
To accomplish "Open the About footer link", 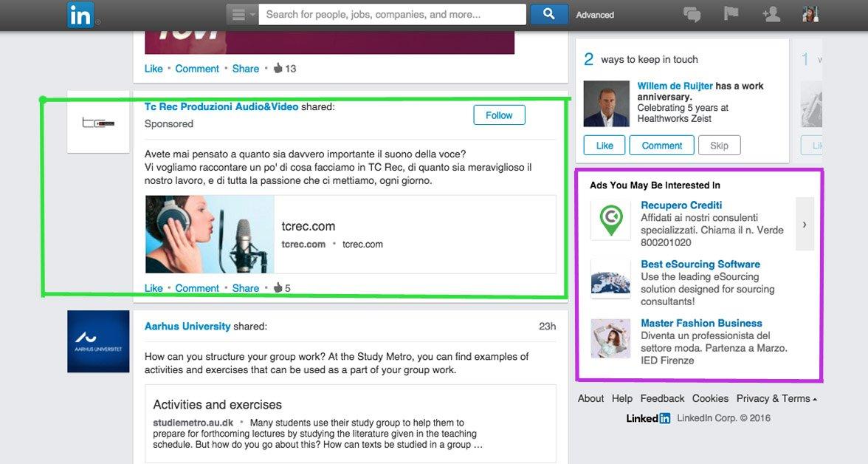I will tap(590, 398).
